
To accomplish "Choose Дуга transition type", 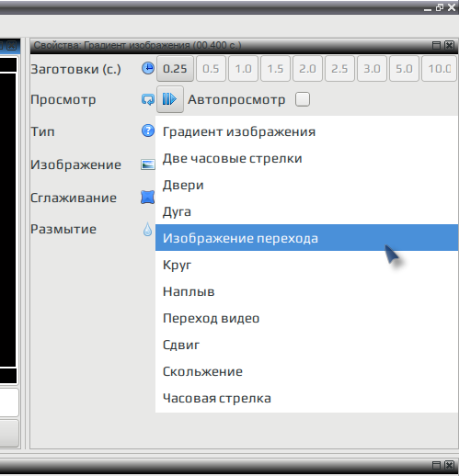I will pyautogui.click(x=306, y=211).
